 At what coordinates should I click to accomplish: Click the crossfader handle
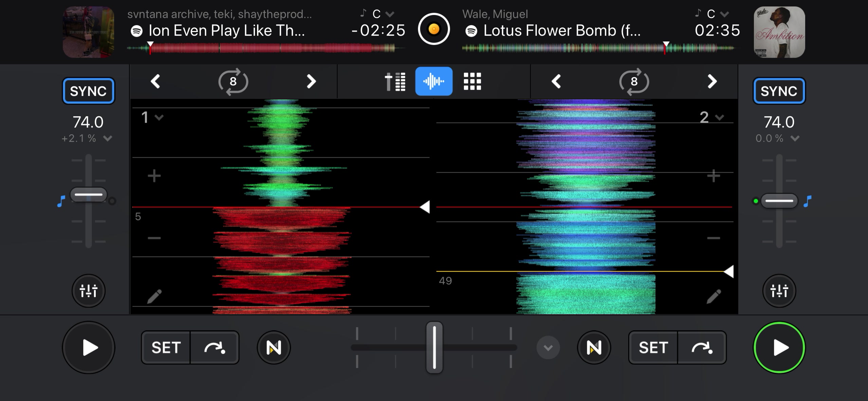point(434,347)
